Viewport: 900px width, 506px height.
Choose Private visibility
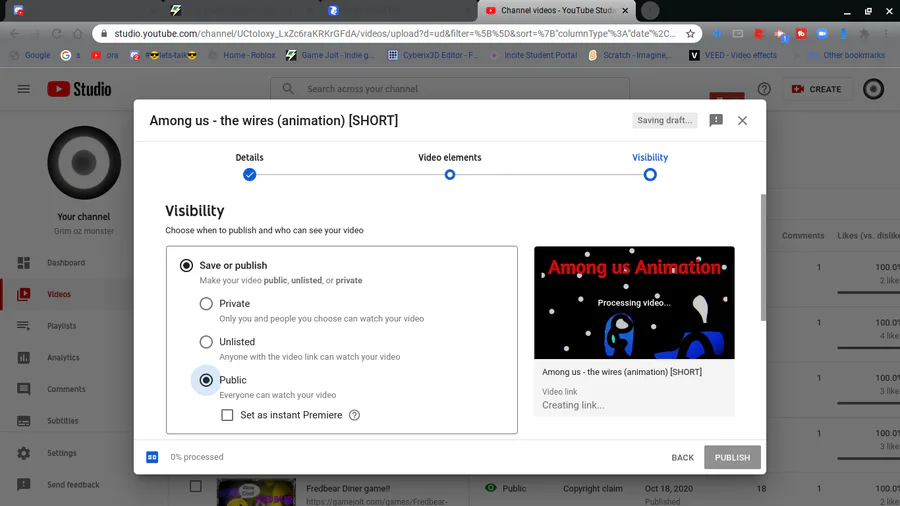[x=206, y=303]
